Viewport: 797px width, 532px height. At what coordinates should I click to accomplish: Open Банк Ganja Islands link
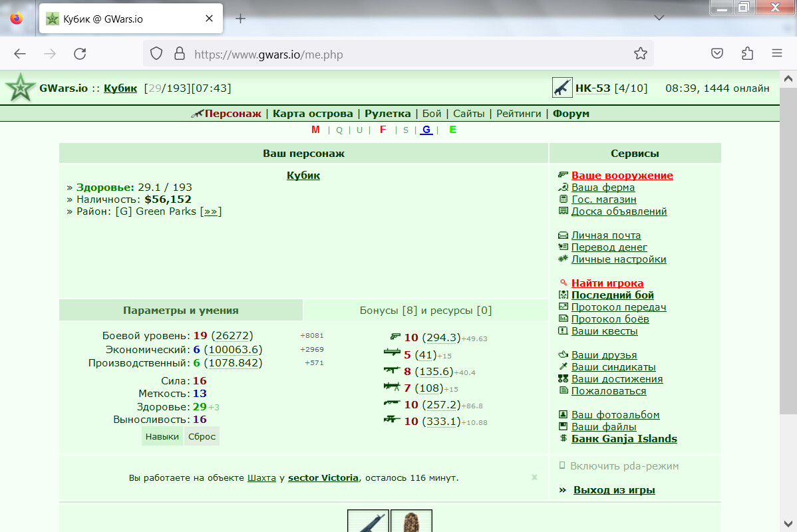point(624,438)
